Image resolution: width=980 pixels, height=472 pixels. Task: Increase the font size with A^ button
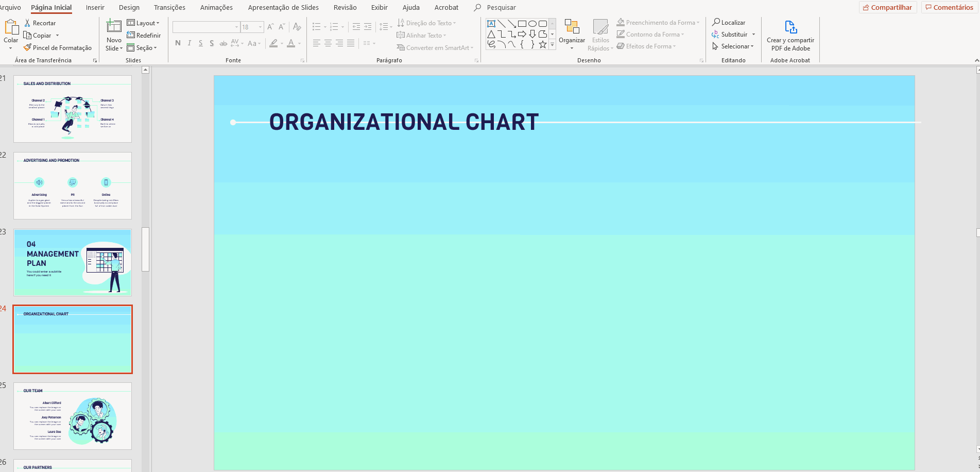coord(270,27)
